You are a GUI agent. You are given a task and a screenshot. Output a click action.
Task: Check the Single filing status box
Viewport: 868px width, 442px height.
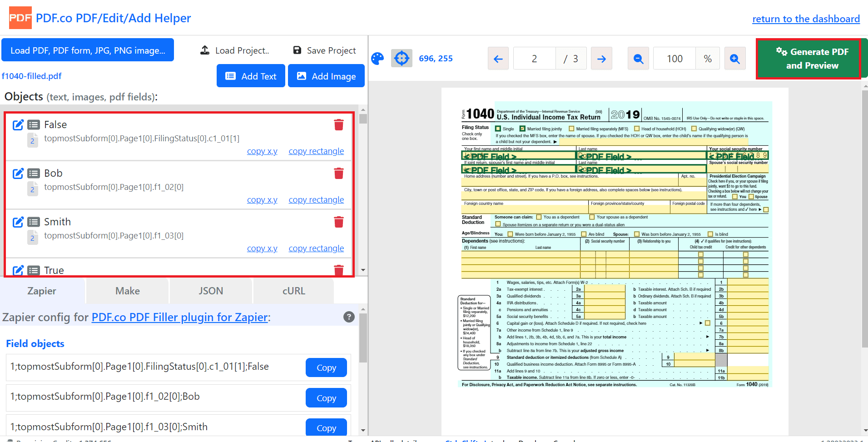pos(498,129)
